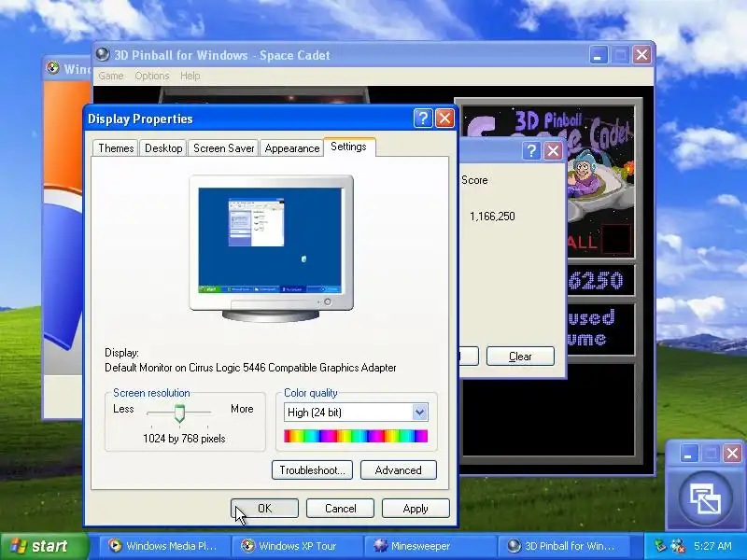Screen dimensions: 747x560
Task: Click the monitor preview image
Action: click(271, 248)
